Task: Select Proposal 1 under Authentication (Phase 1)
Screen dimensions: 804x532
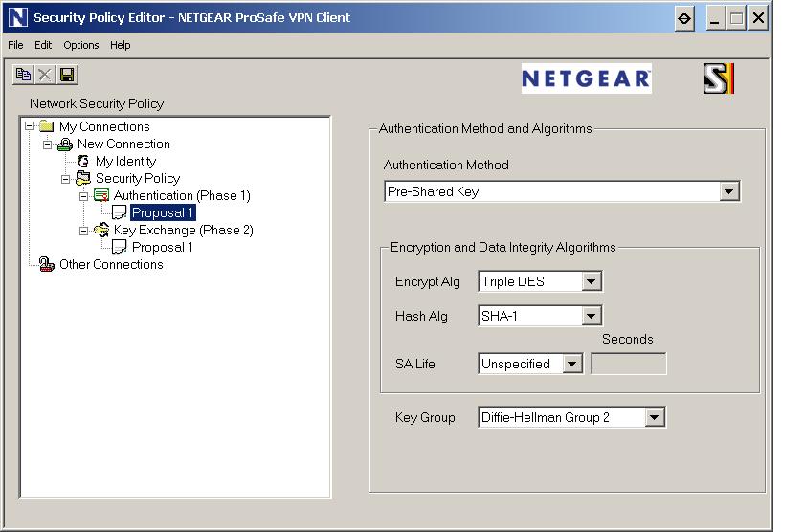Action: point(163,212)
